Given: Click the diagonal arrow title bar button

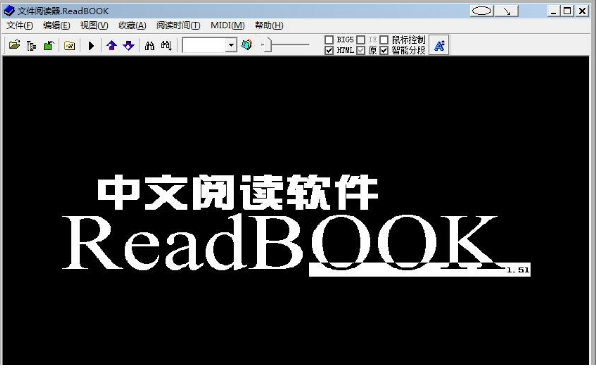Looking at the screenshot, I should tap(507, 11).
